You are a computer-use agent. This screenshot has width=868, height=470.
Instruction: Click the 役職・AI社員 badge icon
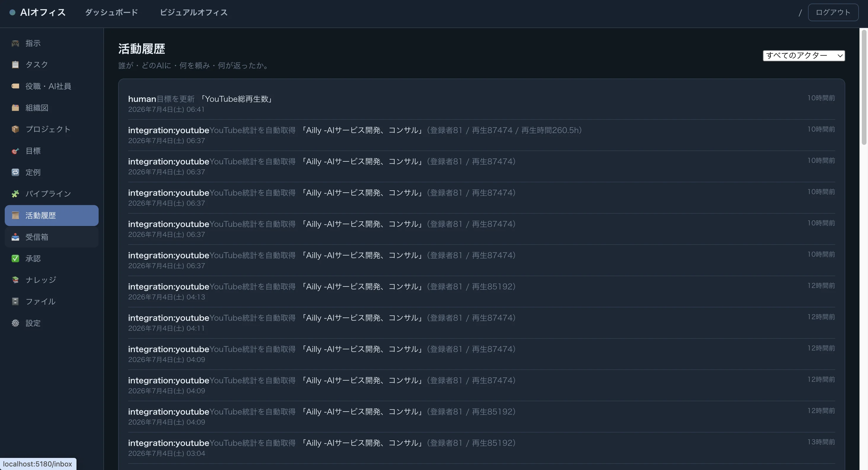15,86
